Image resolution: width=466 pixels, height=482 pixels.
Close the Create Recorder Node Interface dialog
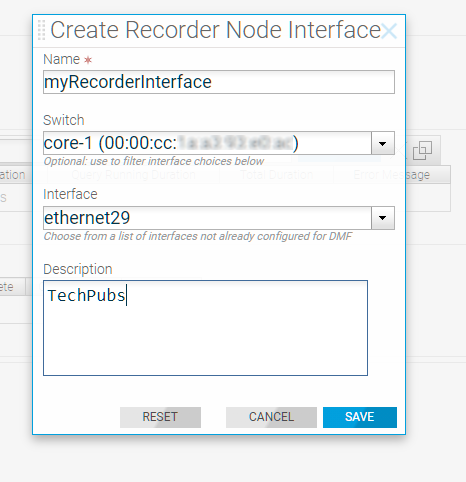click(389, 31)
